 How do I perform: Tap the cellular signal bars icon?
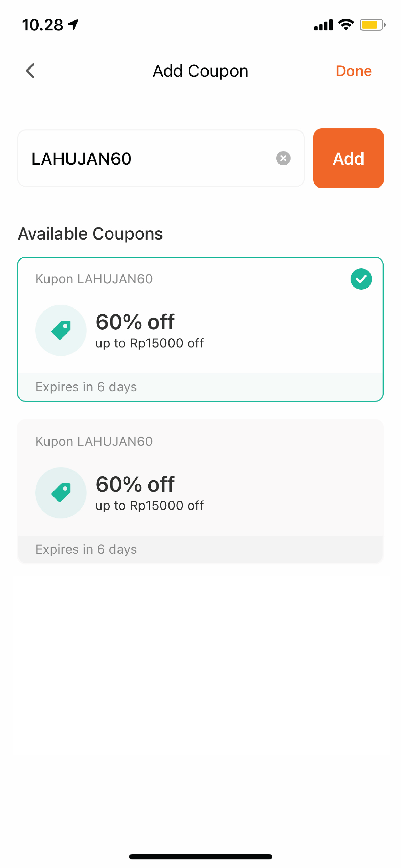tap(323, 25)
